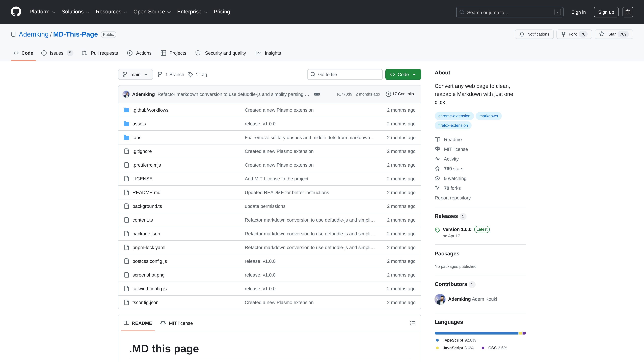Click the tag icon beside Version 1.0.0

[437, 230]
